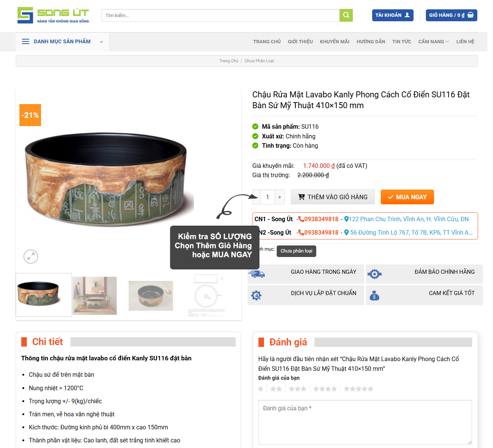Click the delivery truck icon
Viewport: 493px width, 448px height.
(257, 274)
